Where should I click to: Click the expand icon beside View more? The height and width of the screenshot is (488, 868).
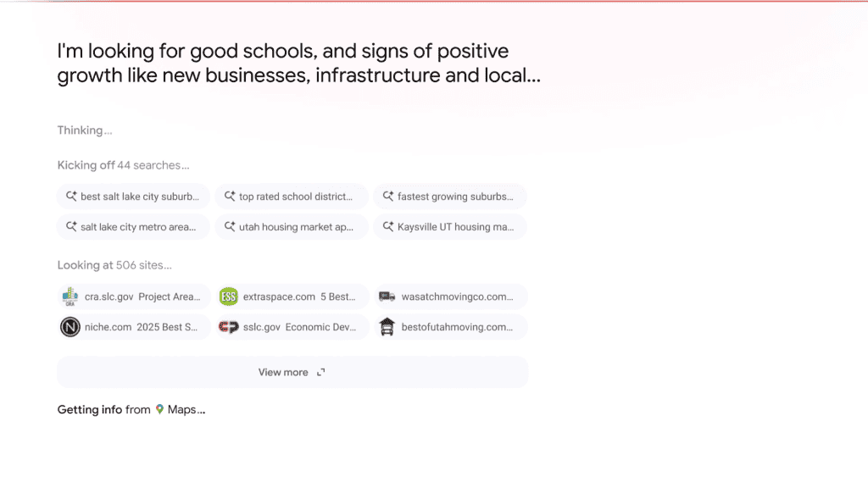coord(321,373)
